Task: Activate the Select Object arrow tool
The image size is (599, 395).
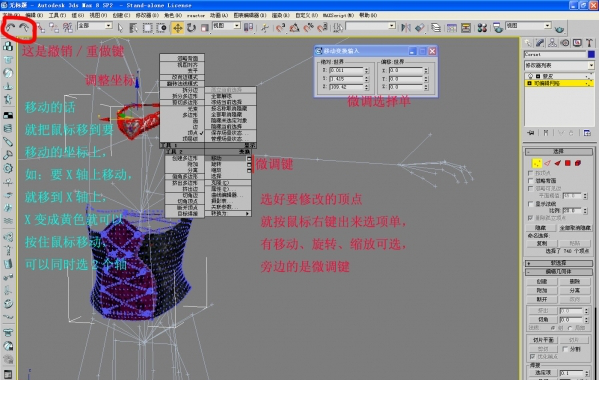Action: pyautogui.click(x=120, y=28)
